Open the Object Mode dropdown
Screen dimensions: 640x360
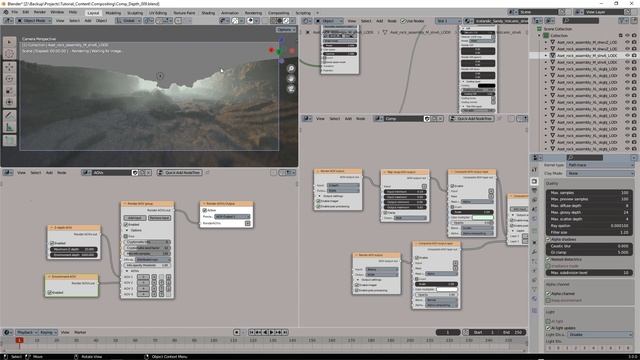click(33, 20)
